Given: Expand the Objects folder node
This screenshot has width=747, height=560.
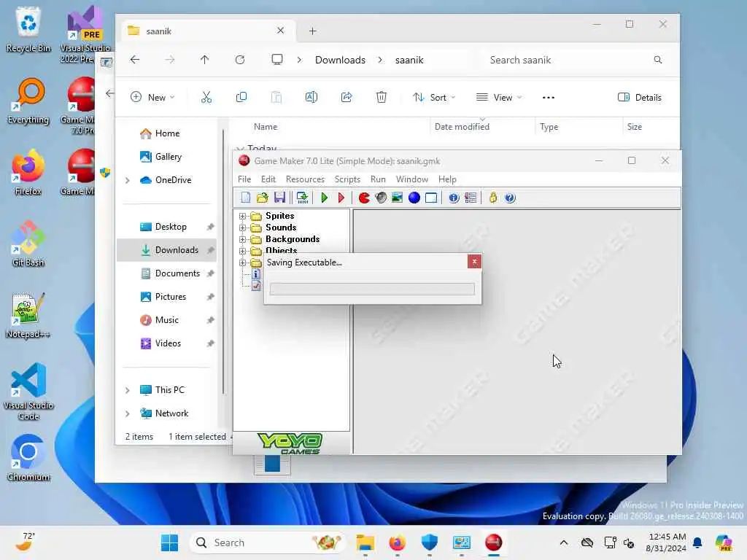Looking at the screenshot, I should click(242, 251).
